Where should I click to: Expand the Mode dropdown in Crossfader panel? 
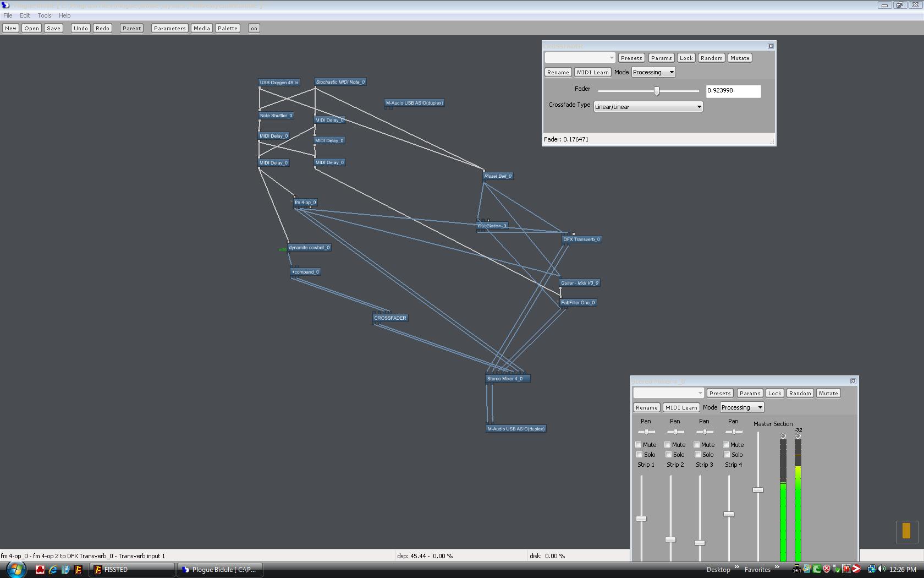(653, 72)
